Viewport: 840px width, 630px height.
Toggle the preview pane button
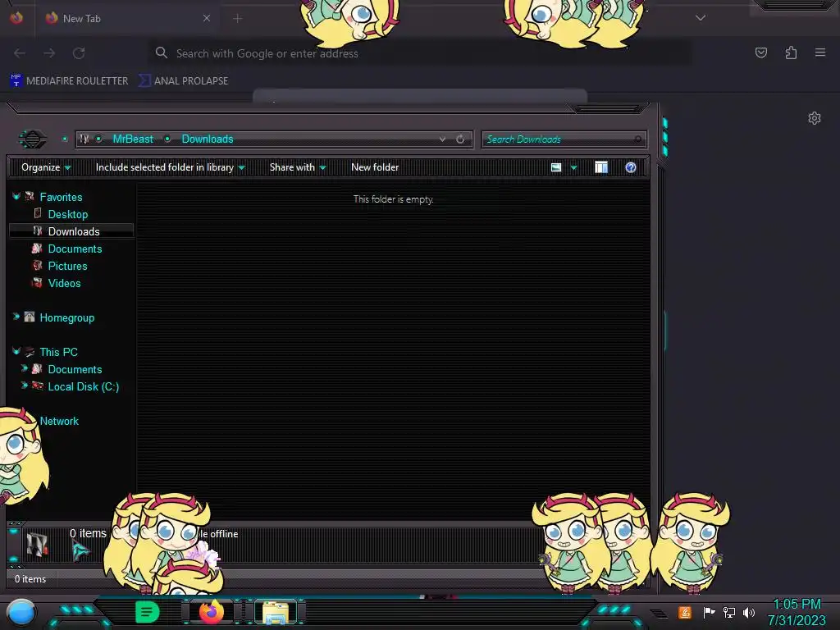pyautogui.click(x=601, y=167)
